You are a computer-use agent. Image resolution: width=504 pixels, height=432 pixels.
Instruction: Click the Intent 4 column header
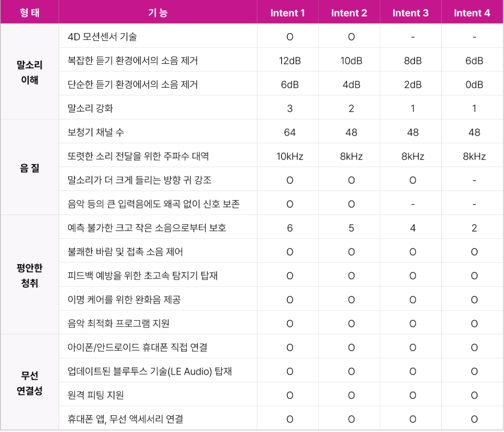click(x=472, y=13)
